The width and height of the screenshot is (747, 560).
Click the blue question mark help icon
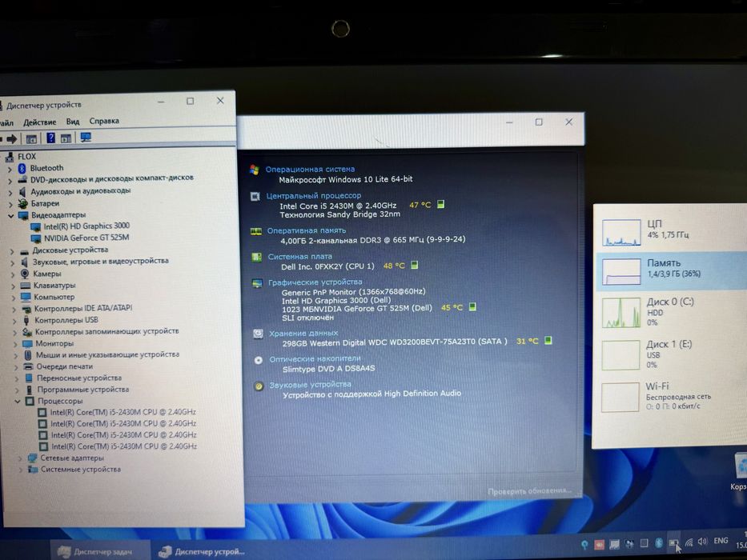50,138
